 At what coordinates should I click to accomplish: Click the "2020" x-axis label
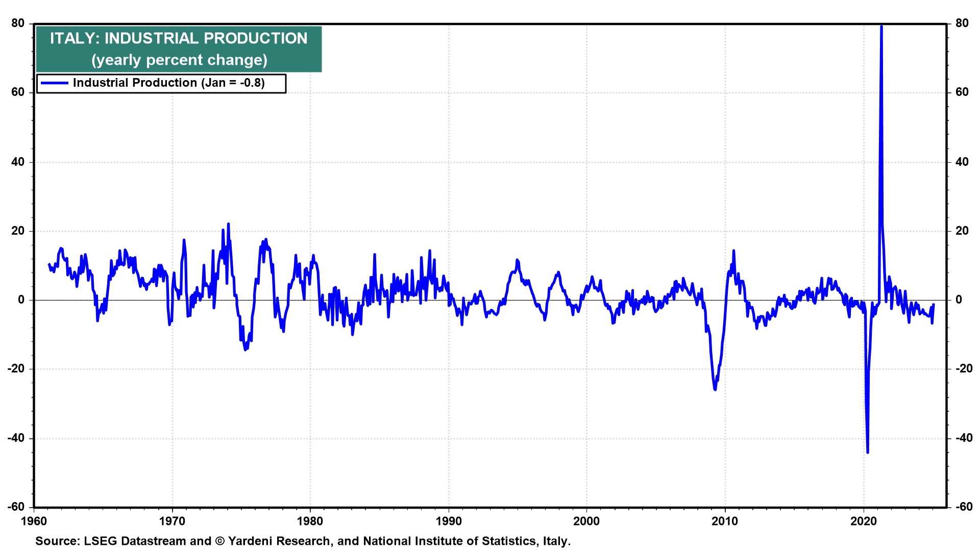[863, 521]
